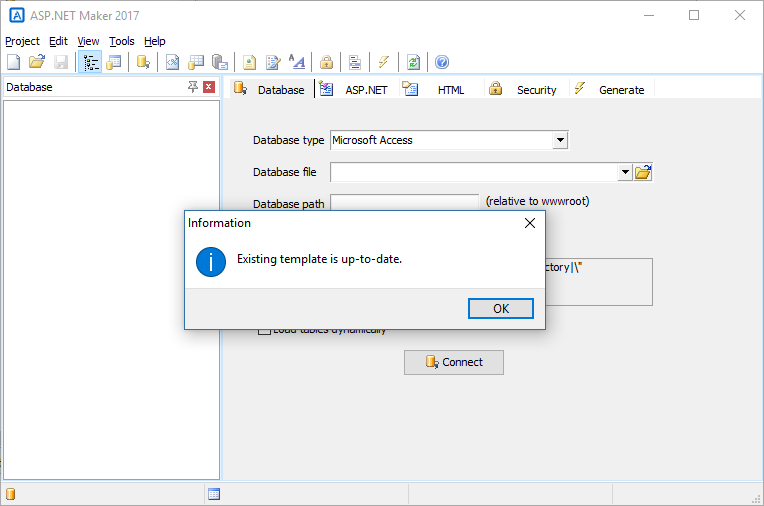Viewport: 764px width, 506px height.
Task: Click the font styling 'A' toolbar icon
Action: [x=297, y=62]
